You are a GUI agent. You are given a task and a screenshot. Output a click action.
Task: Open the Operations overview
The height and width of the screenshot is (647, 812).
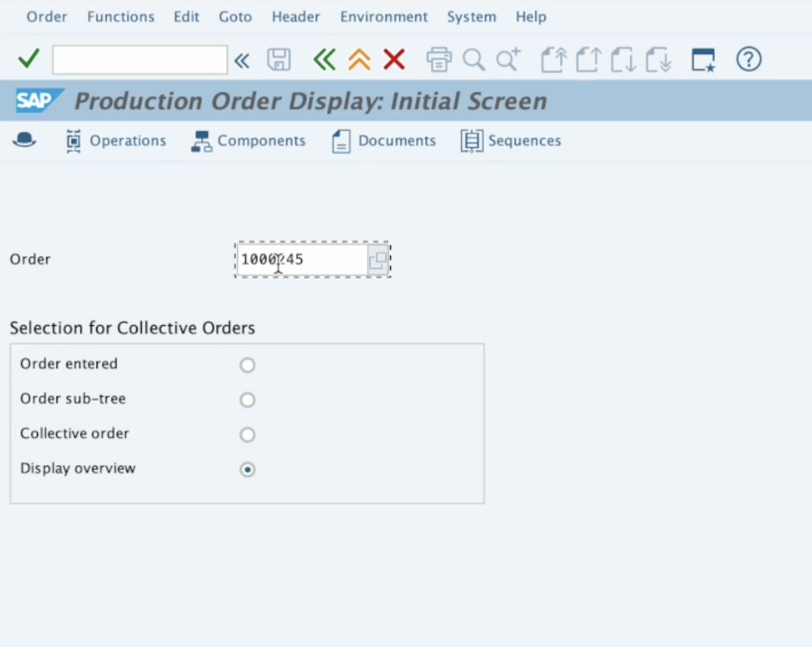coord(116,141)
